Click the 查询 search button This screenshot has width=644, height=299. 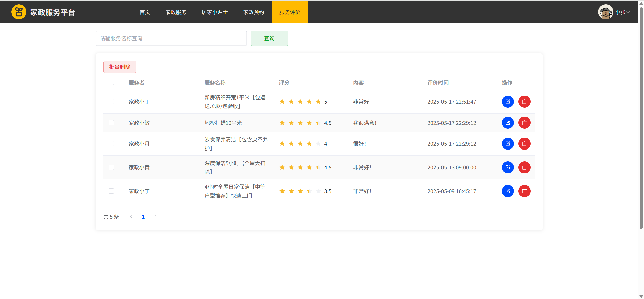point(269,38)
